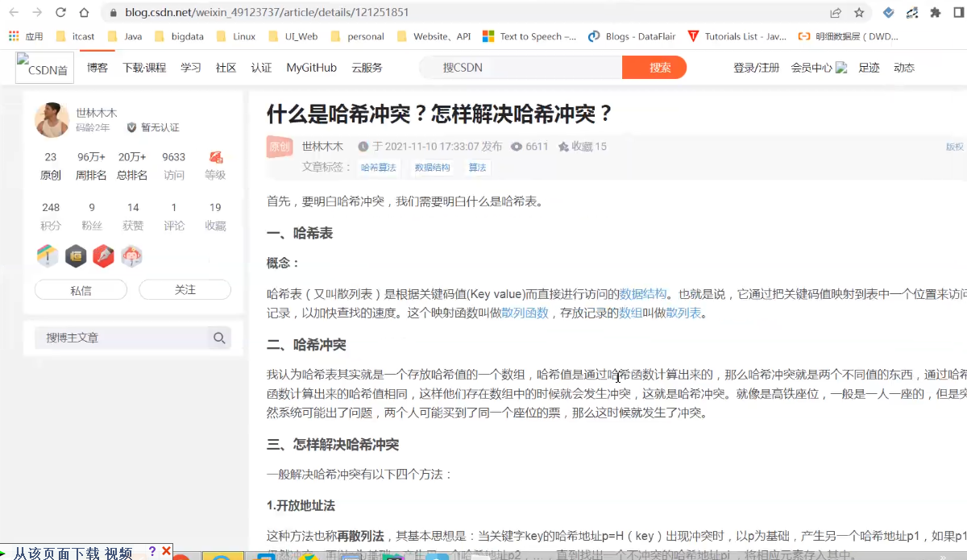Open the 下载·课程 nav item
This screenshot has height=560, width=967.
[144, 68]
